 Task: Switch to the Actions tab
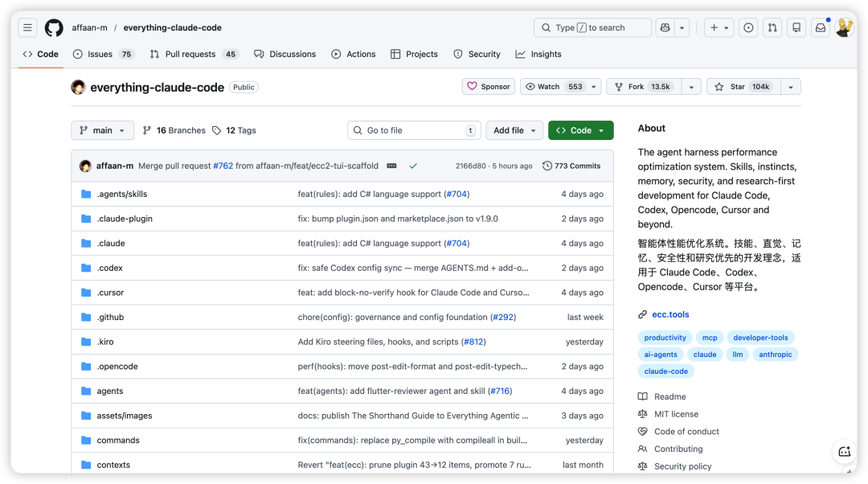pyautogui.click(x=354, y=54)
